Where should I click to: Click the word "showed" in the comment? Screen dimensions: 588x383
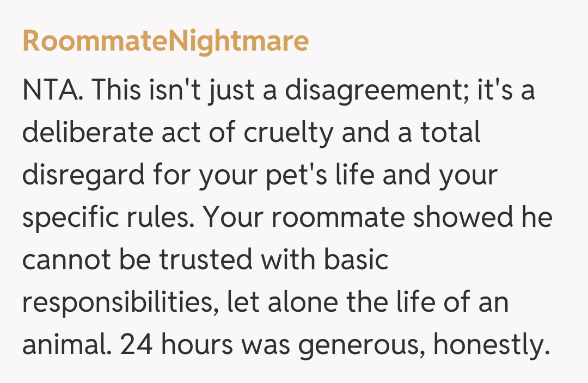coord(462,218)
